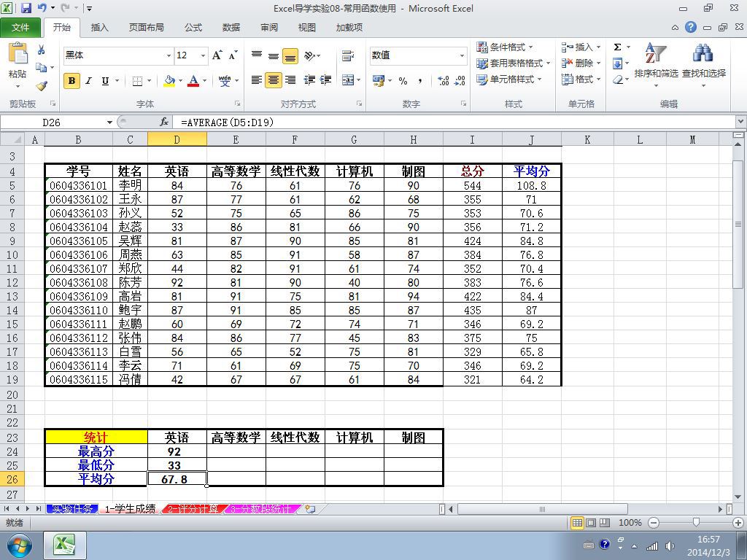
Task: Apply percent style format
Action: (x=403, y=81)
